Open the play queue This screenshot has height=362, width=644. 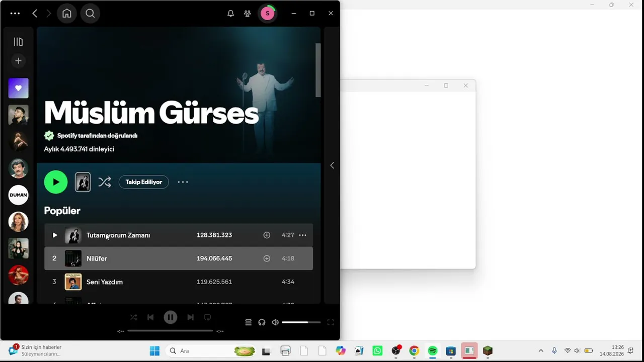(x=248, y=322)
